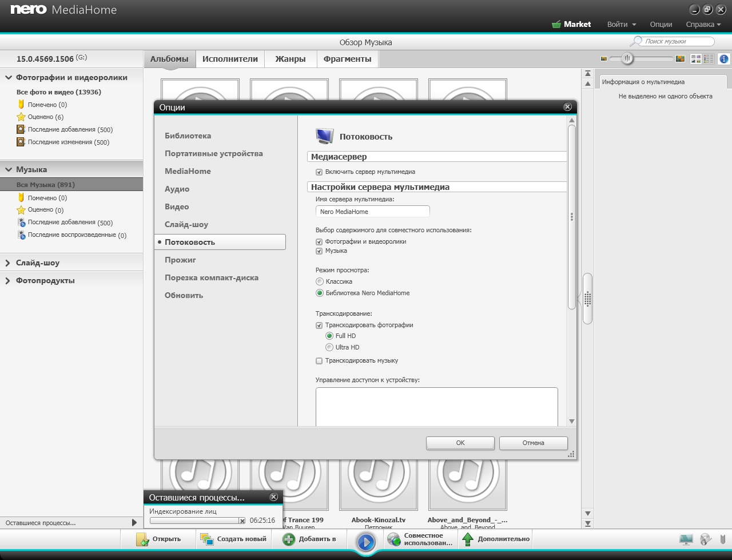The height and width of the screenshot is (560, 732).
Task: Click the Открыть folder icon
Action: point(142,539)
